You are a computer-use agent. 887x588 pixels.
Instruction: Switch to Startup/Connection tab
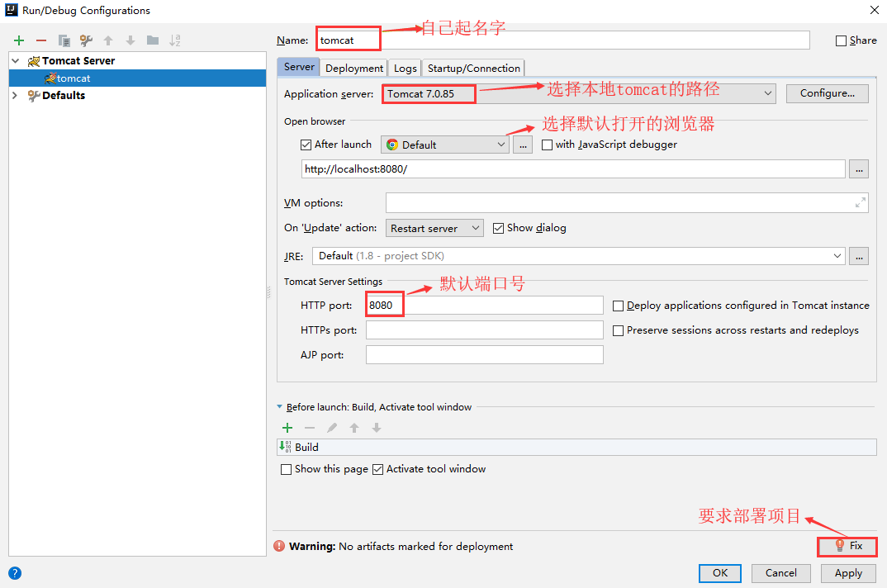[473, 68]
